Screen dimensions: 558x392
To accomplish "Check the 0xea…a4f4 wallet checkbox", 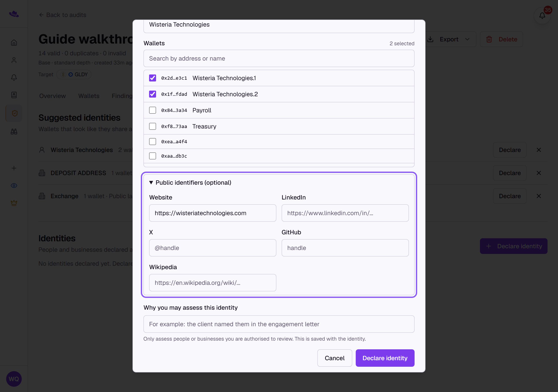I will point(152,142).
